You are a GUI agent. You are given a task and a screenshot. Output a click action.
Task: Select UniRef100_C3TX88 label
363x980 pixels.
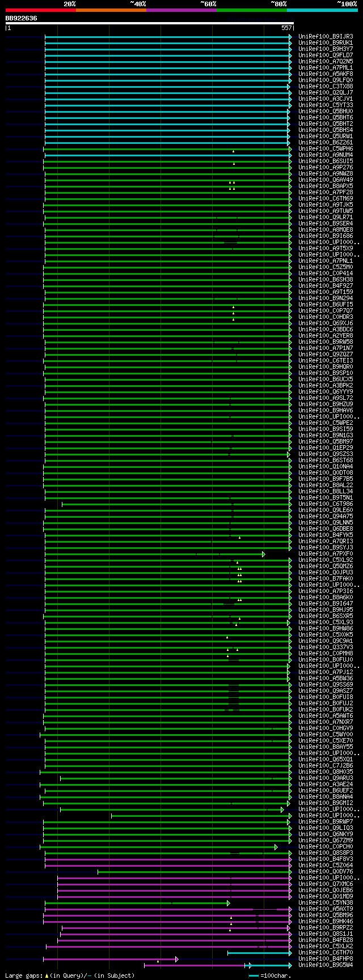(x=326, y=87)
